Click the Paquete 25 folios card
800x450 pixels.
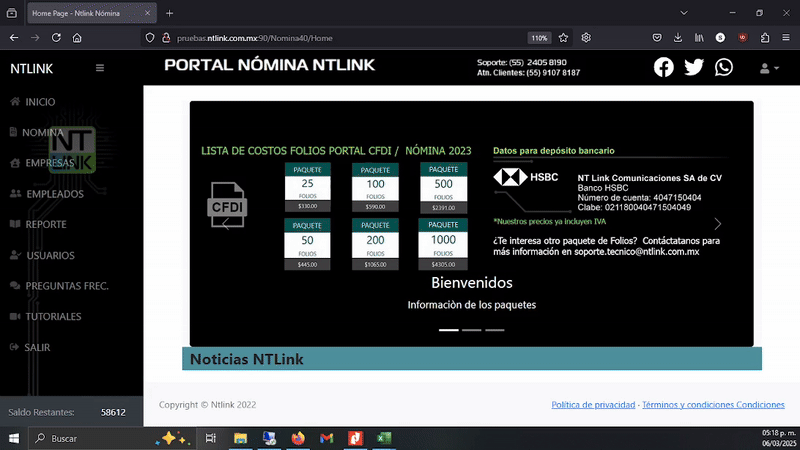[308, 187]
